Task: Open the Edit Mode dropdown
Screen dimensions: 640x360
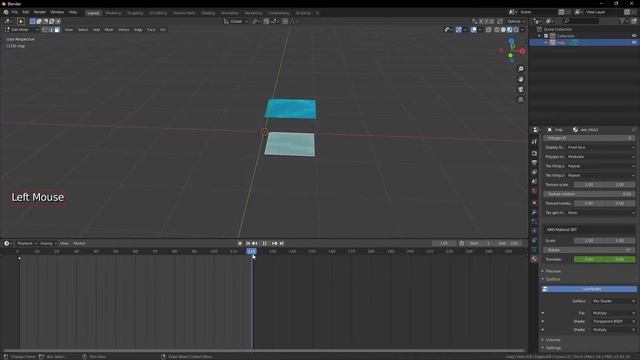Action: pos(21,30)
